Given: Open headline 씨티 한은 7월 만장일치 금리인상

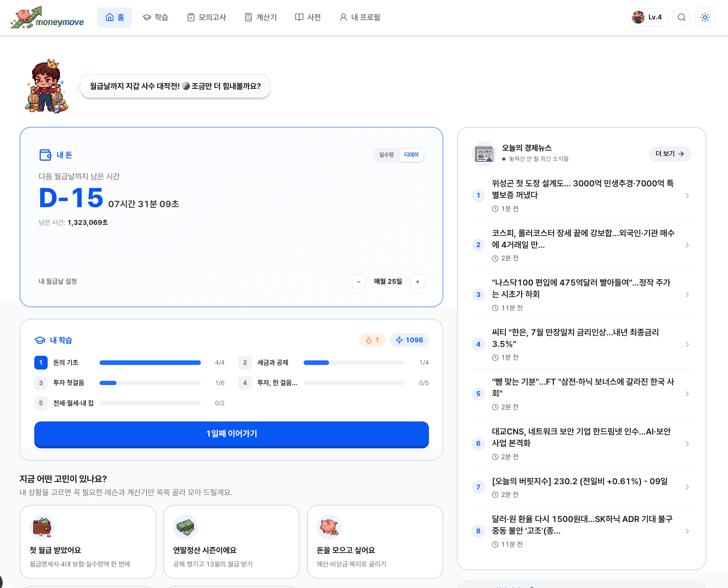Looking at the screenshot, I should coord(575,338).
